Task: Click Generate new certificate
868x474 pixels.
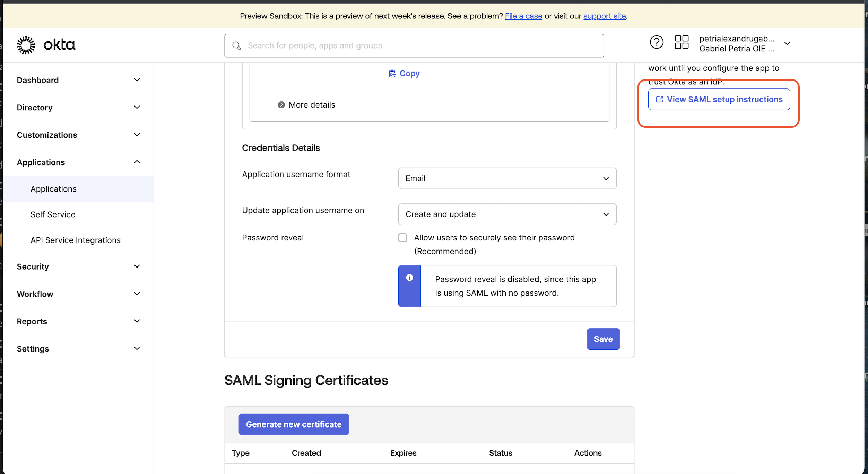Action: click(293, 424)
